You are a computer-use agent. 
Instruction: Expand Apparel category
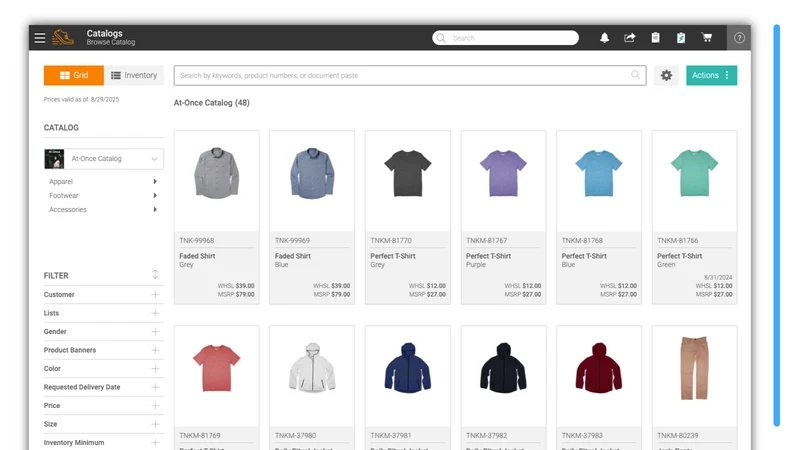155,182
